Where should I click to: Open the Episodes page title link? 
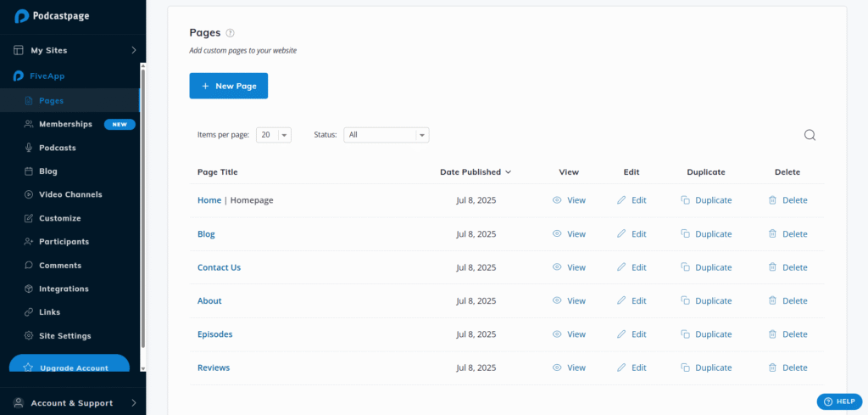(214, 334)
